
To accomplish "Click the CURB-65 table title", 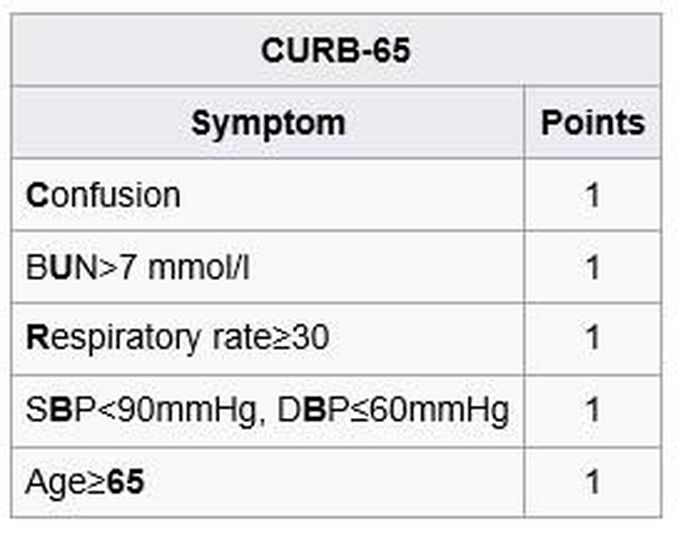I will coord(336,50).
